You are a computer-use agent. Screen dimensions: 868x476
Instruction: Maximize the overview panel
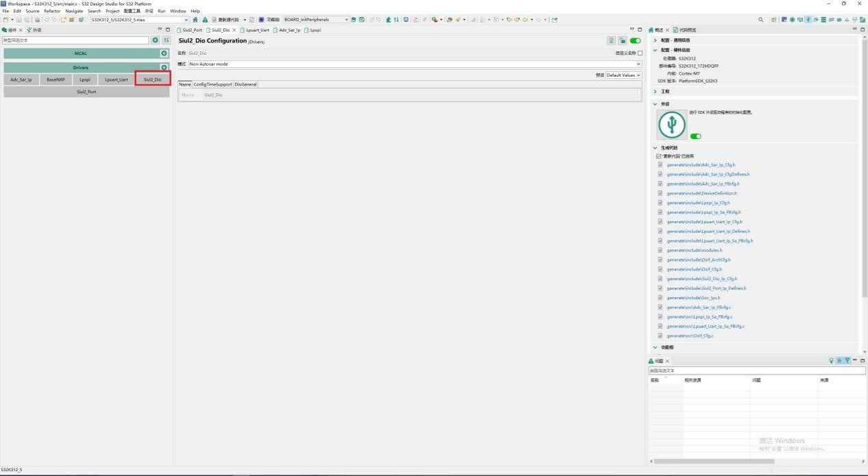pyautogui.click(x=863, y=29)
